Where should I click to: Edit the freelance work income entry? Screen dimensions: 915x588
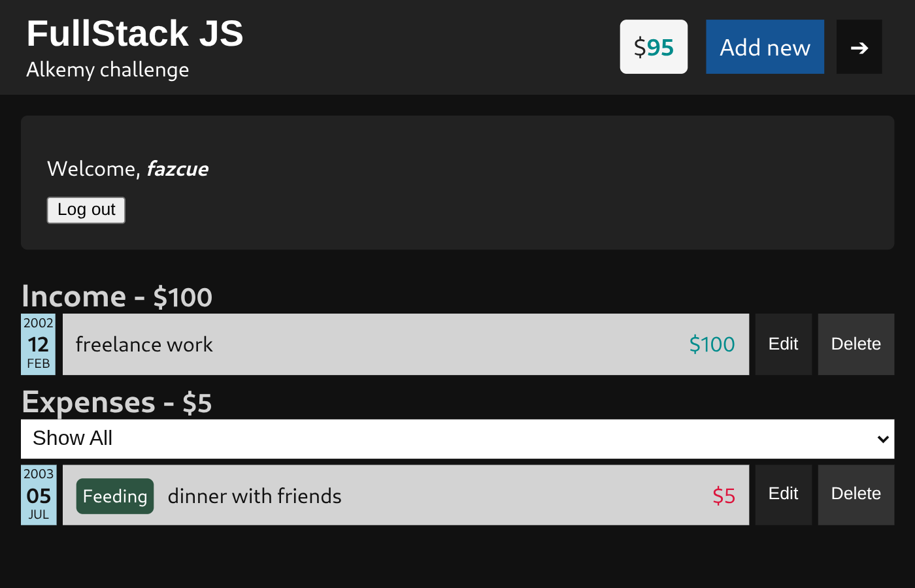click(783, 344)
